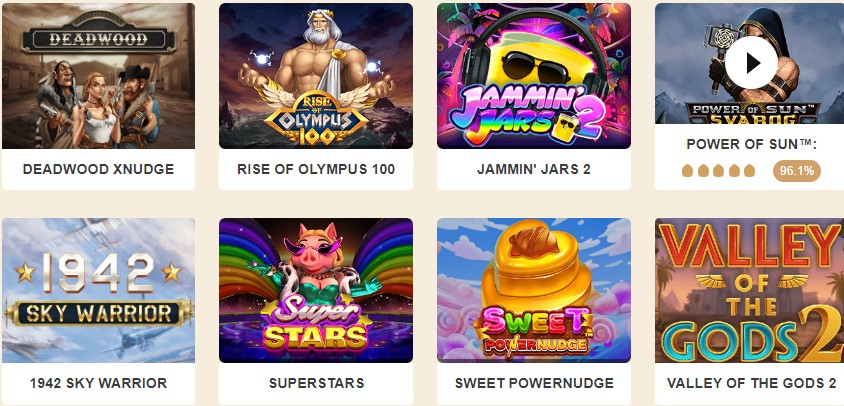Click the 96.1% RTP badge
The height and width of the screenshot is (406, 844).
coord(797,171)
